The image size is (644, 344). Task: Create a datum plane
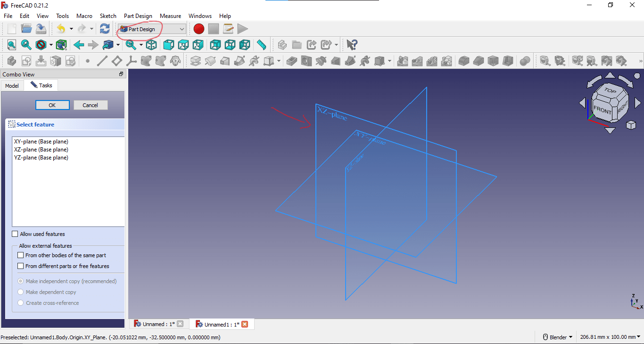116,61
